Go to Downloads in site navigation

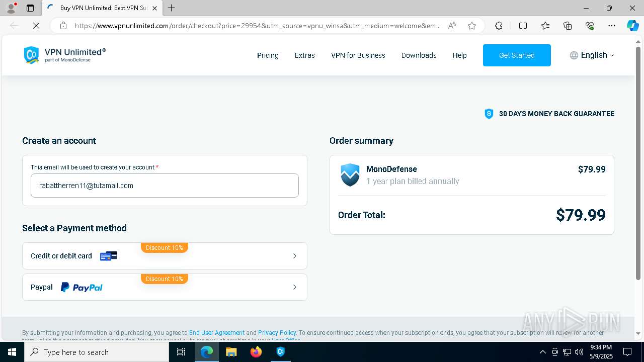point(419,55)
